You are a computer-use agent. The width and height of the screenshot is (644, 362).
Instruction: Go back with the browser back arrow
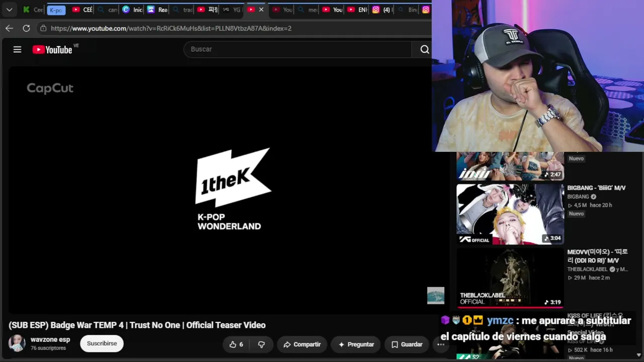[9, 28]
